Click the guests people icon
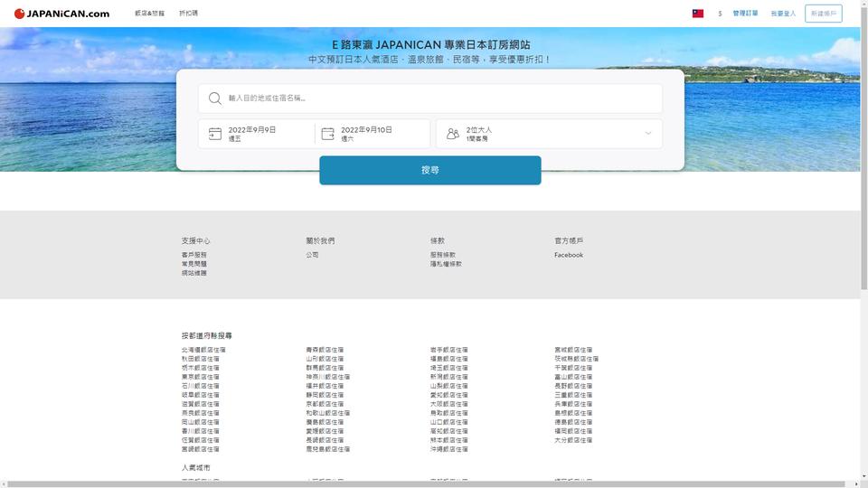Screen dimensions: 868x488 pos(453,134)
